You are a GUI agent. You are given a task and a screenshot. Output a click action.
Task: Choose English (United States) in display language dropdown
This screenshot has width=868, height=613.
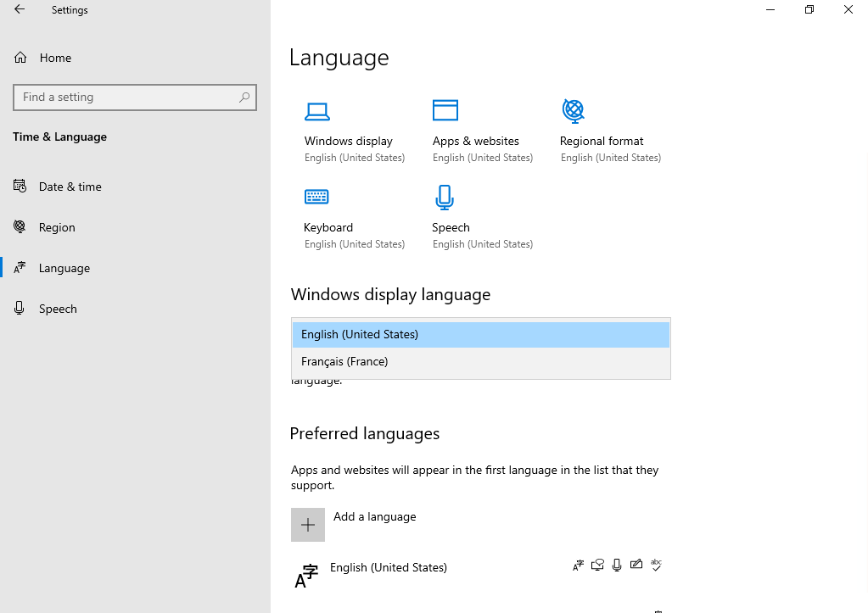click(480, 335)
